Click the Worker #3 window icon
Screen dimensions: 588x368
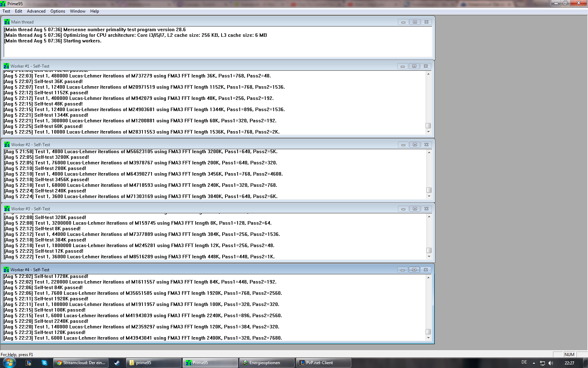7,209
